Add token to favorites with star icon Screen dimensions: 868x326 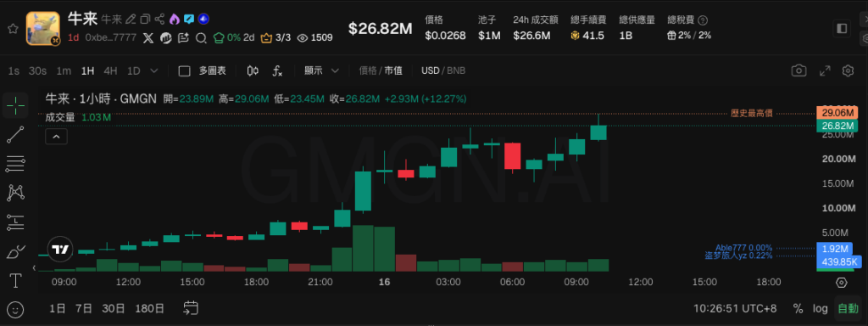pos(12,29)
